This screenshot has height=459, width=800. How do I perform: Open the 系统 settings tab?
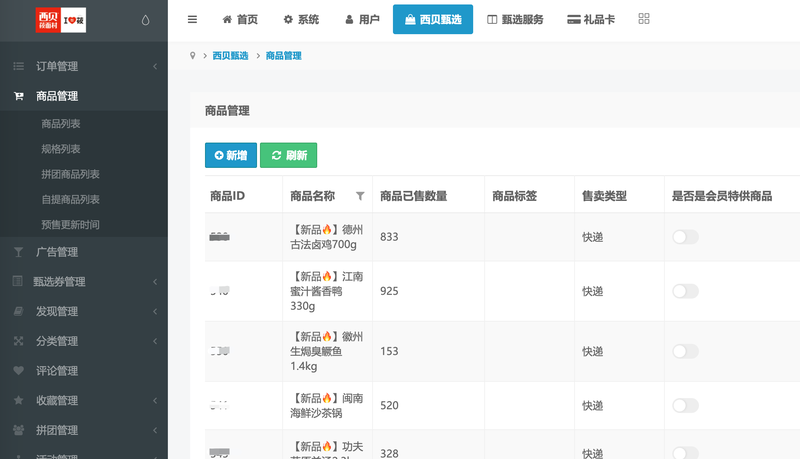tap(301, 19)
